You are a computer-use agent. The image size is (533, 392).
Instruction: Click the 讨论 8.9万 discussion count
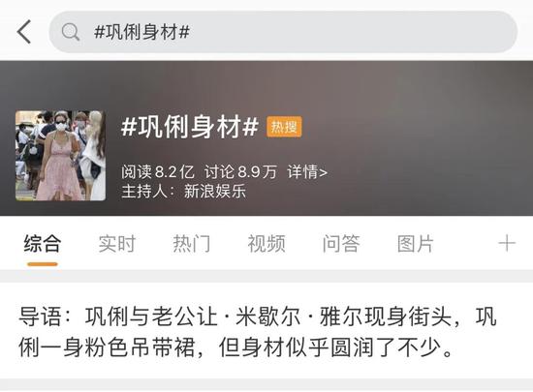240,171
